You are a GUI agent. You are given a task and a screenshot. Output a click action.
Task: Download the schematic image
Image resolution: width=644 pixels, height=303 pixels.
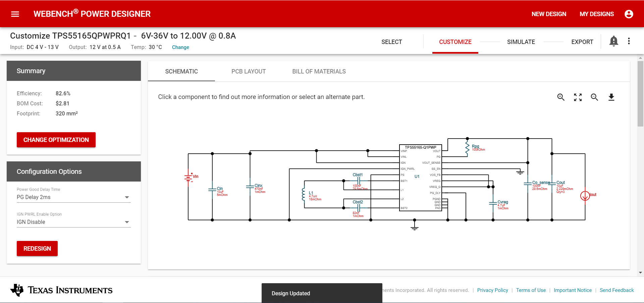click(x=611, y=97)
